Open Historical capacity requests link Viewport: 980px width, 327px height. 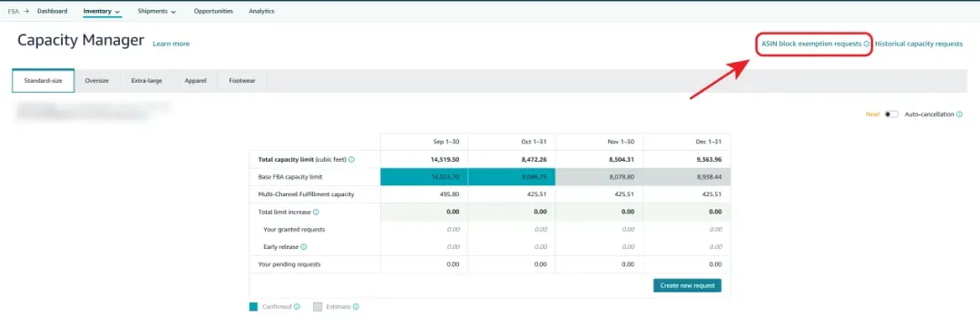(x=918, y=44)
